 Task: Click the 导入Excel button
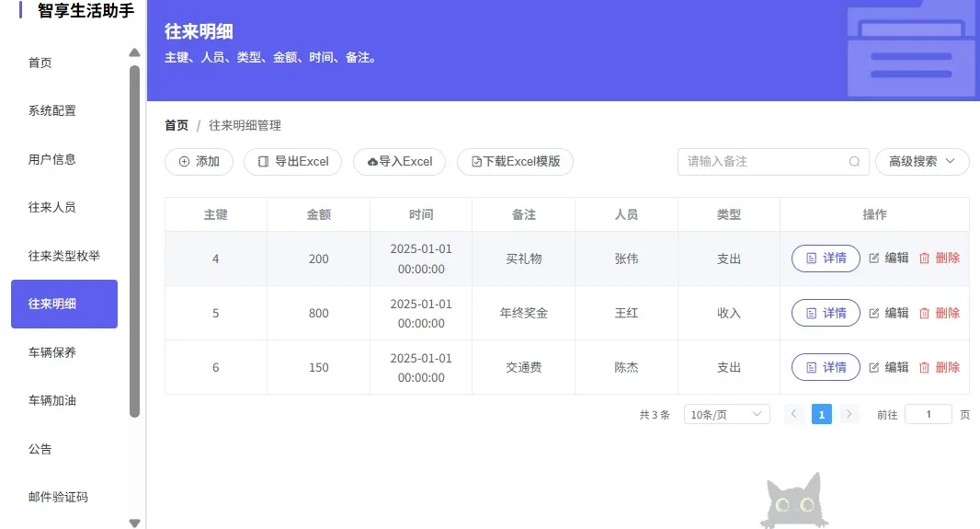click(399, 161)
